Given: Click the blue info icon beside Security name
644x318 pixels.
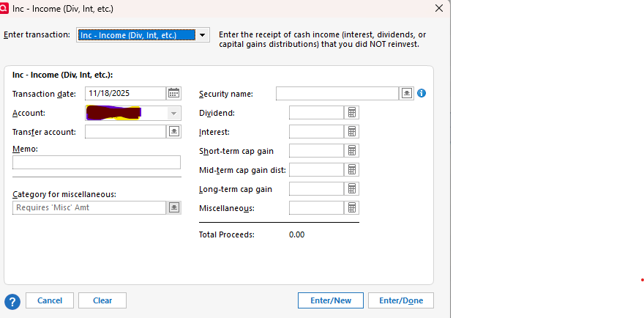Looking at the screenshot, I should pos(422,93).
